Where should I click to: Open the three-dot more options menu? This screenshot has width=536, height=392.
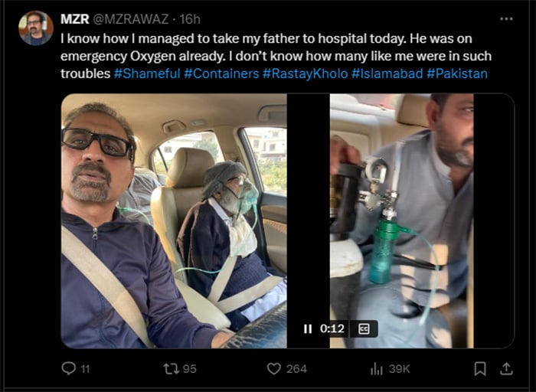[506, 18]
